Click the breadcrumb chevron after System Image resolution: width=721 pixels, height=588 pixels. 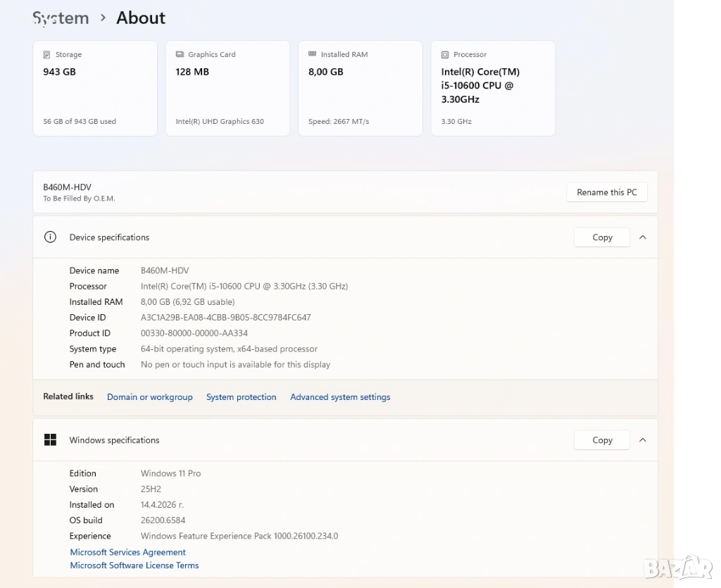(x=103, y=18)
